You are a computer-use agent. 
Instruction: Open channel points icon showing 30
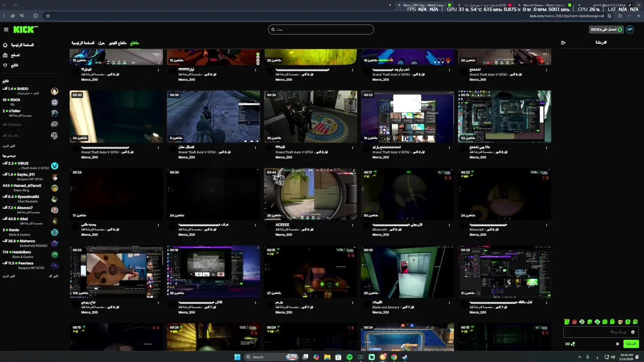point(570,344)
